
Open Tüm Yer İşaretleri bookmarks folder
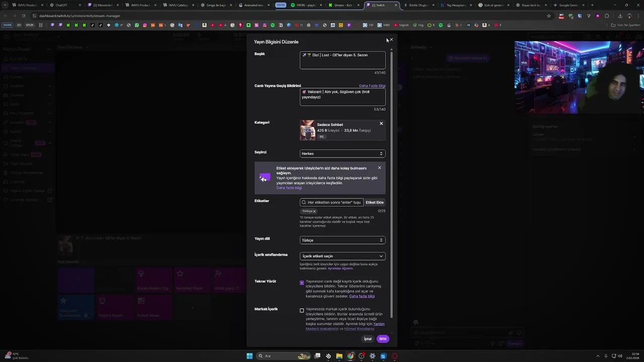(626, 25)
